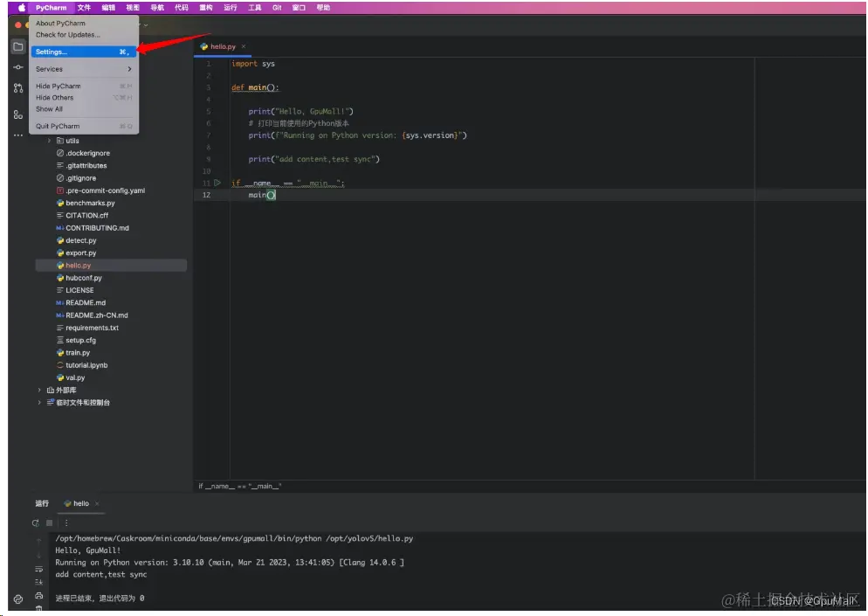Screen dimensions: 868x616
Task: Toggle soft-wrap in the run console
Action: point(38,570)
